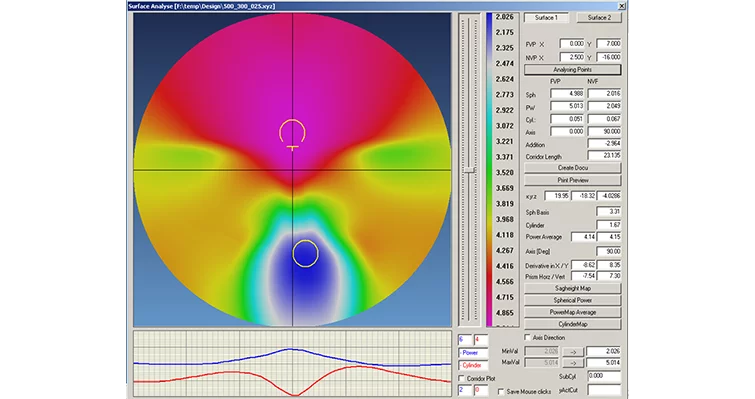Screen dimensions: 755x399
Task: Click the SubCyl field 0.000
Action: coord(604,376)
